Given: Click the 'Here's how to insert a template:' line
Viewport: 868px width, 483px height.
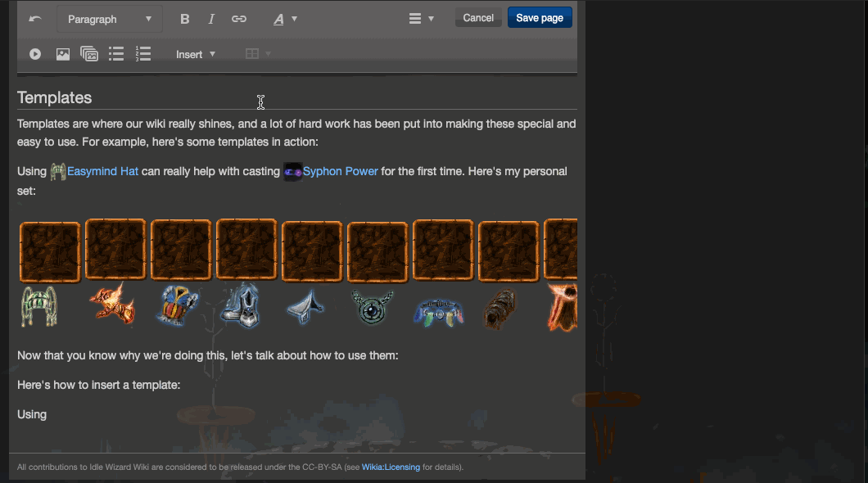Looking at the screenshot, I should (x=98, y=385).
